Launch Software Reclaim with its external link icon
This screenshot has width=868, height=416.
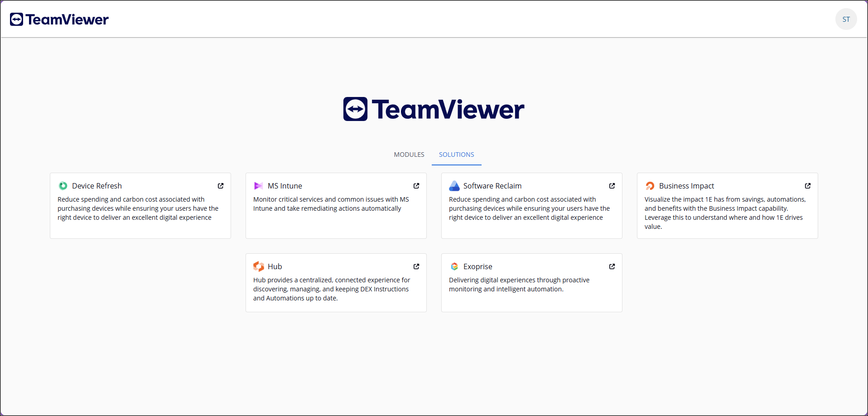pyautogui.click(x=612, y=186)
